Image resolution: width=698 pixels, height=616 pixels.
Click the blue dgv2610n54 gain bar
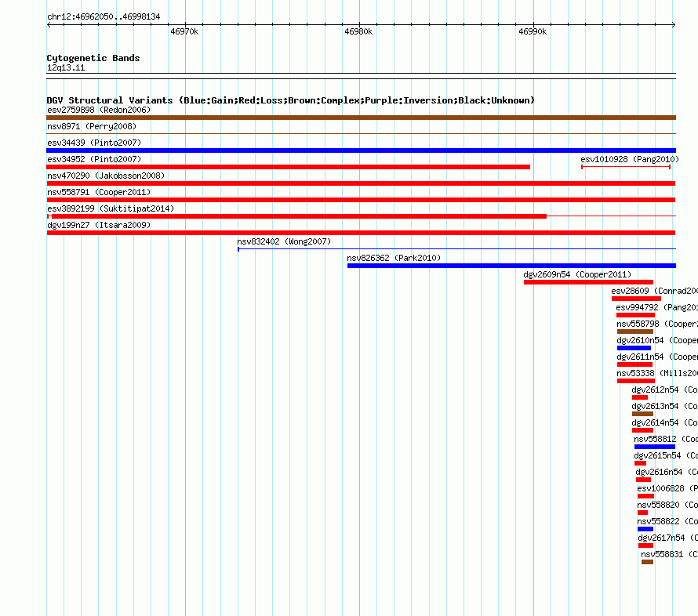(634, 348)
